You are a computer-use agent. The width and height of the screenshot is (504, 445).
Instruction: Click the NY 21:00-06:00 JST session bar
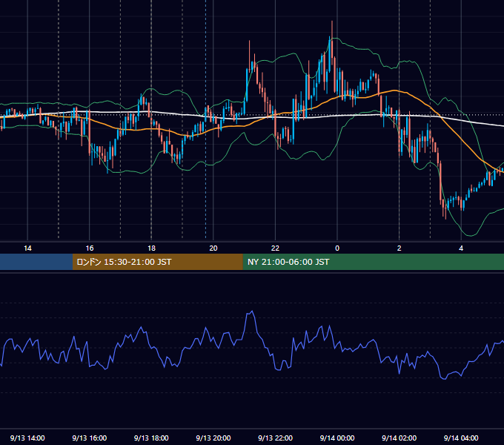click(373, 262)
